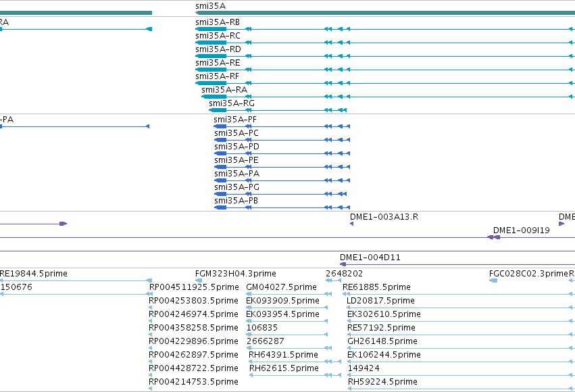This screenshot has height=392, width=575.
Task: Select the DME1-004D11 feature
Action: point(370,258)
